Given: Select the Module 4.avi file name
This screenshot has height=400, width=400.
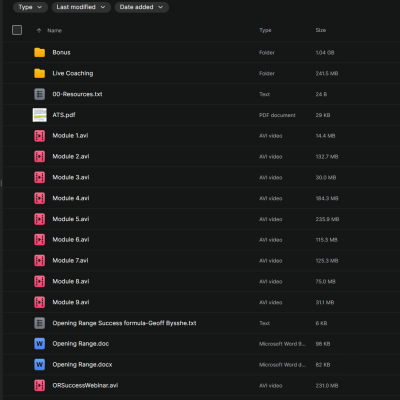Looking at the screenshot, I should [x=71, y=198].
